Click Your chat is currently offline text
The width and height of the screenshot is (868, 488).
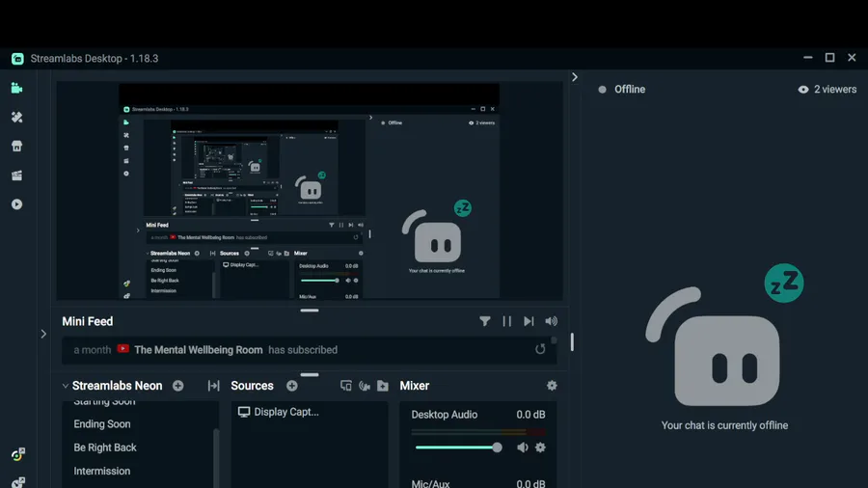point(724,425)
